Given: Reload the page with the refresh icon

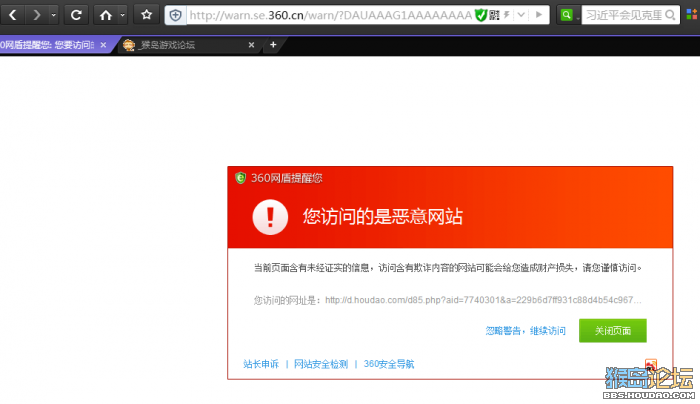Looking at the screenshot, I should [76, 15].
